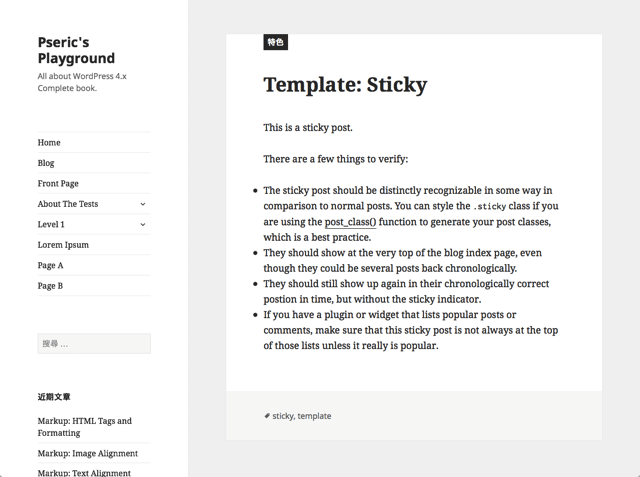Expand the About The Tests submenu
Image resolution: width=640 pixels, height=477 pixels.
click(143, 204)
